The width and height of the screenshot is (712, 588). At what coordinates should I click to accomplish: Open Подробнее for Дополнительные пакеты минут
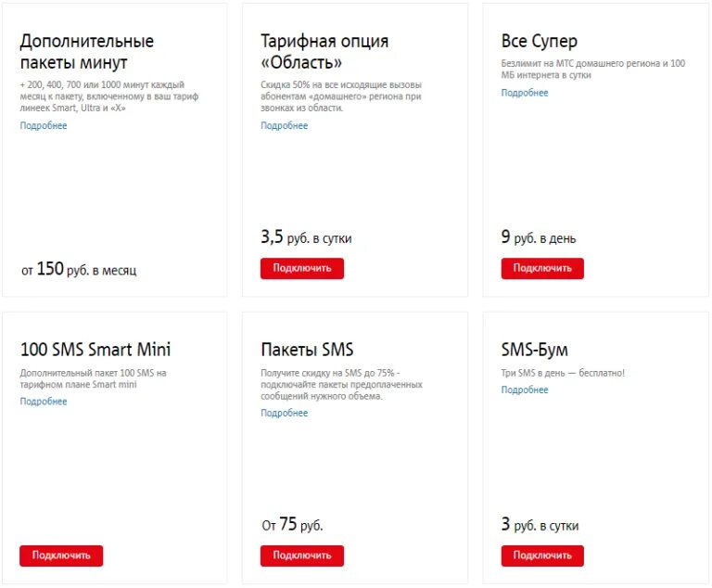coord(44,125)
